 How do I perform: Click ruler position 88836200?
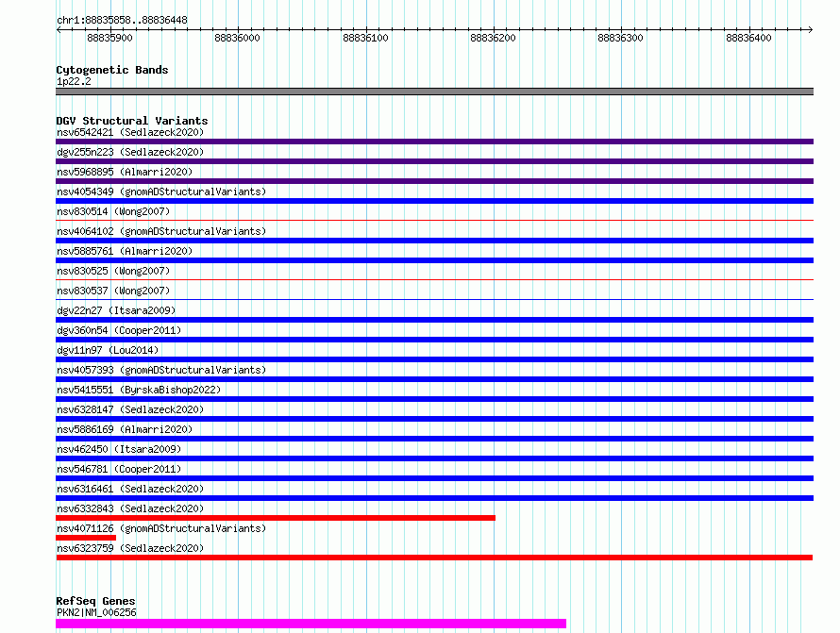click(x=493, y=38)
